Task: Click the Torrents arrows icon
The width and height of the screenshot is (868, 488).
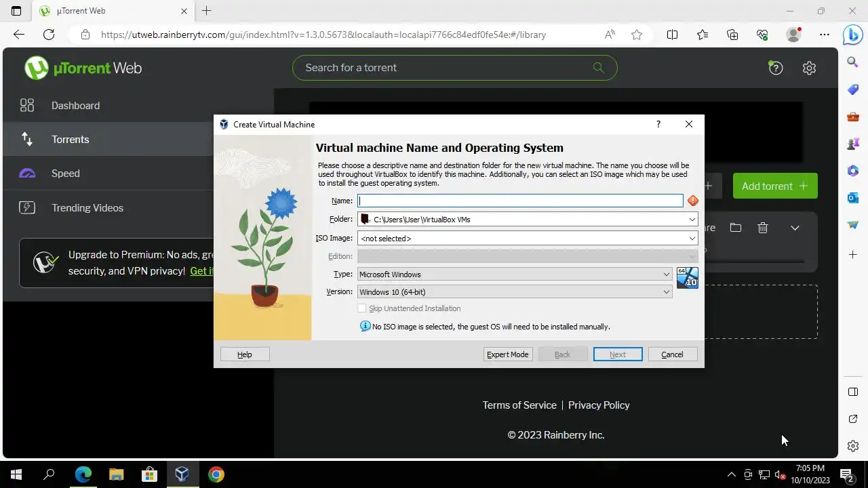Action: (27, 139)
